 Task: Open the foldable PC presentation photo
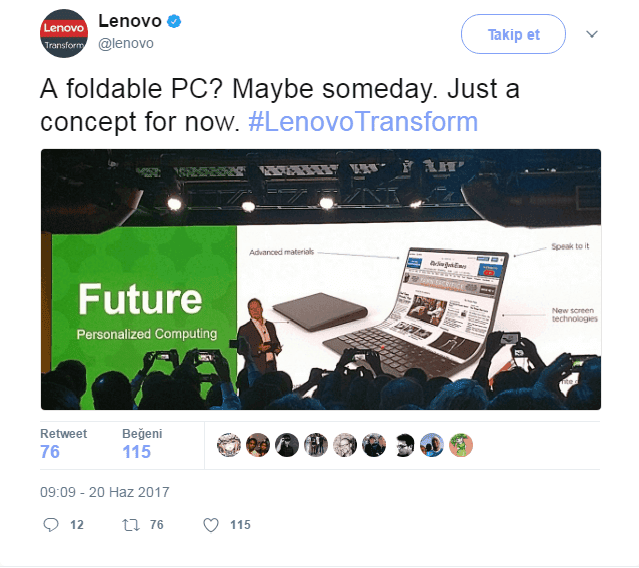pyautogui.click(x=321, y=280)
